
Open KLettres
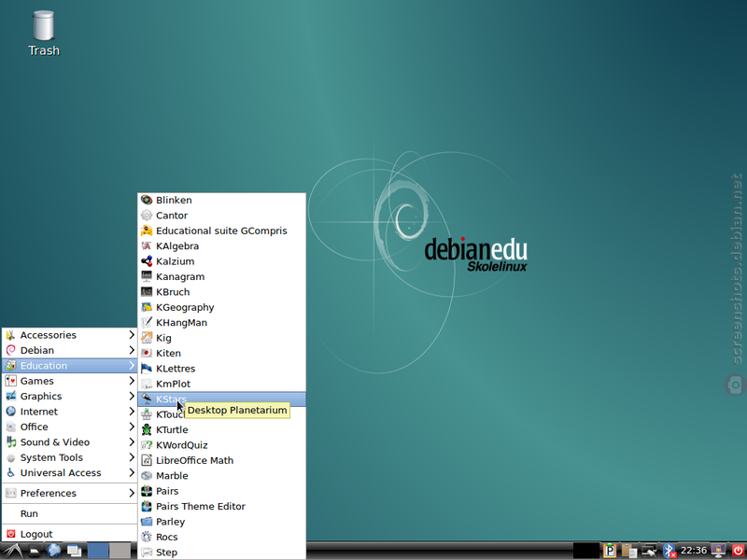click(221, 368)
